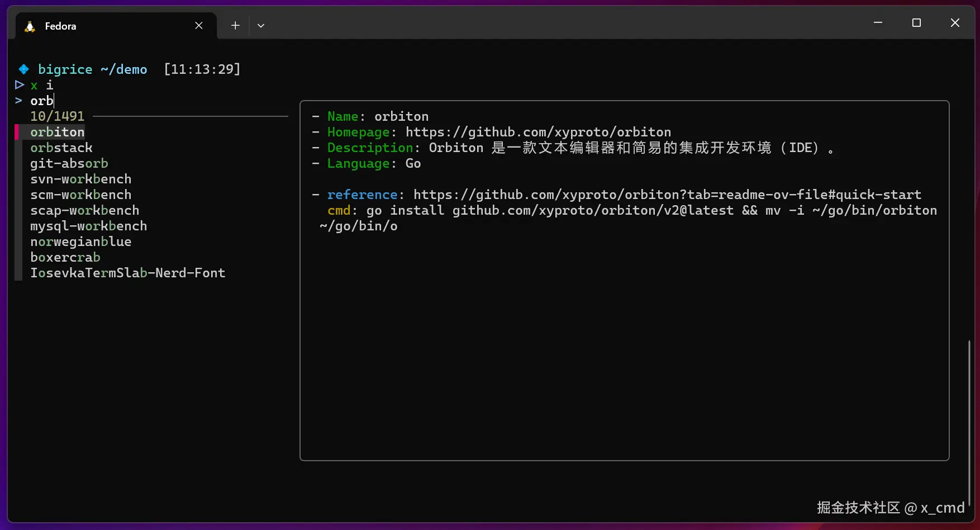Select norwegianblue in the results list

(x=81, y=242)
